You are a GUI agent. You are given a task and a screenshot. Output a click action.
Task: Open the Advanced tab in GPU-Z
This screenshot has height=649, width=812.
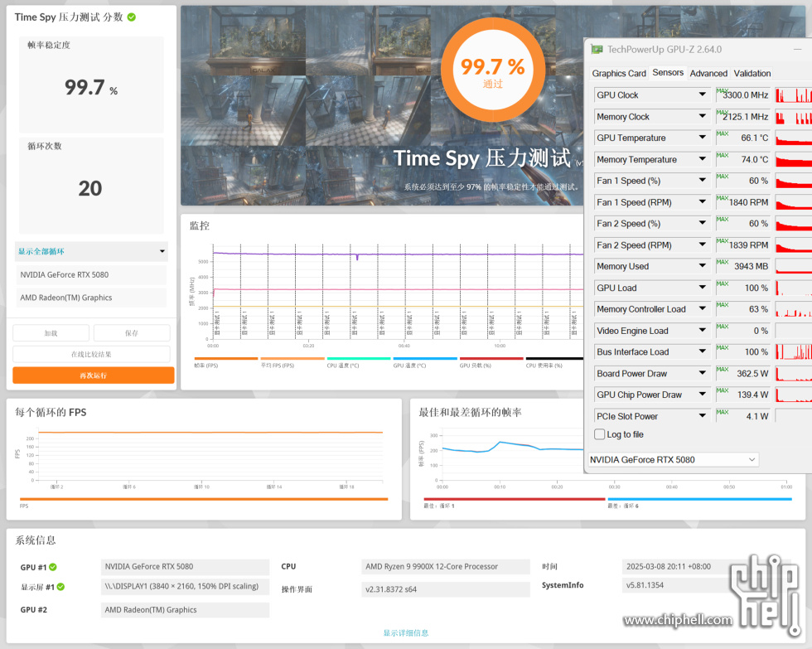coord(708,73)
